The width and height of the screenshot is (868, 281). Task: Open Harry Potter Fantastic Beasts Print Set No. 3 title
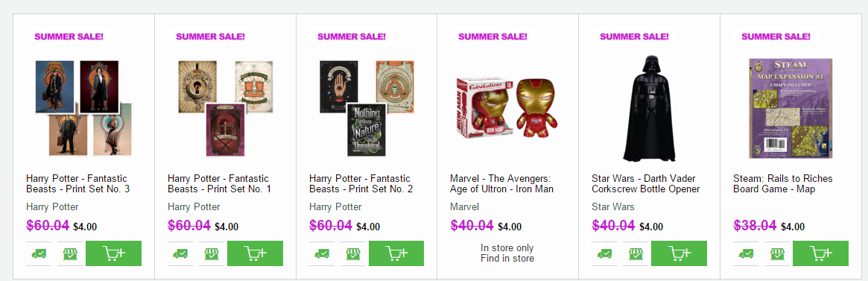coord(77,183)
